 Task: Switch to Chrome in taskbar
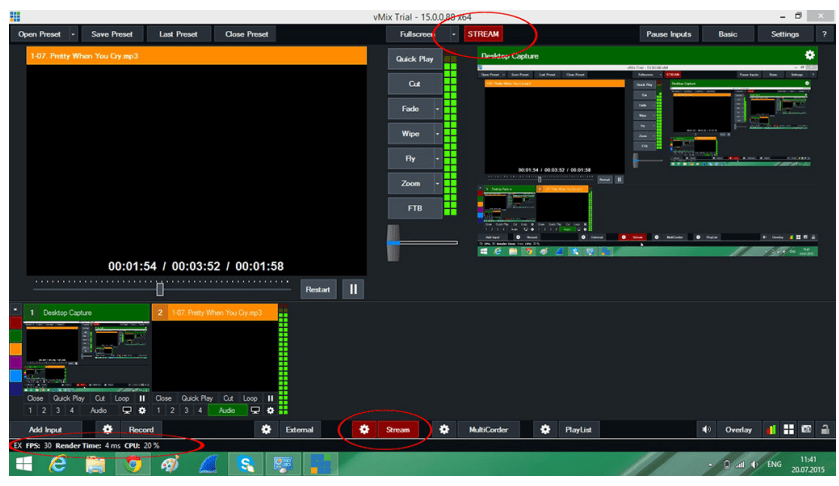coord(133,464)
